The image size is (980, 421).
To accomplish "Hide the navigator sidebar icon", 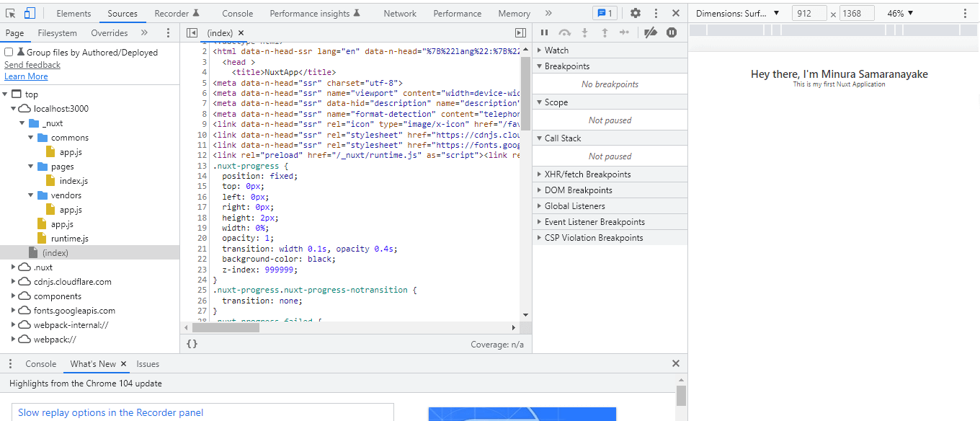I will point(192,33).
